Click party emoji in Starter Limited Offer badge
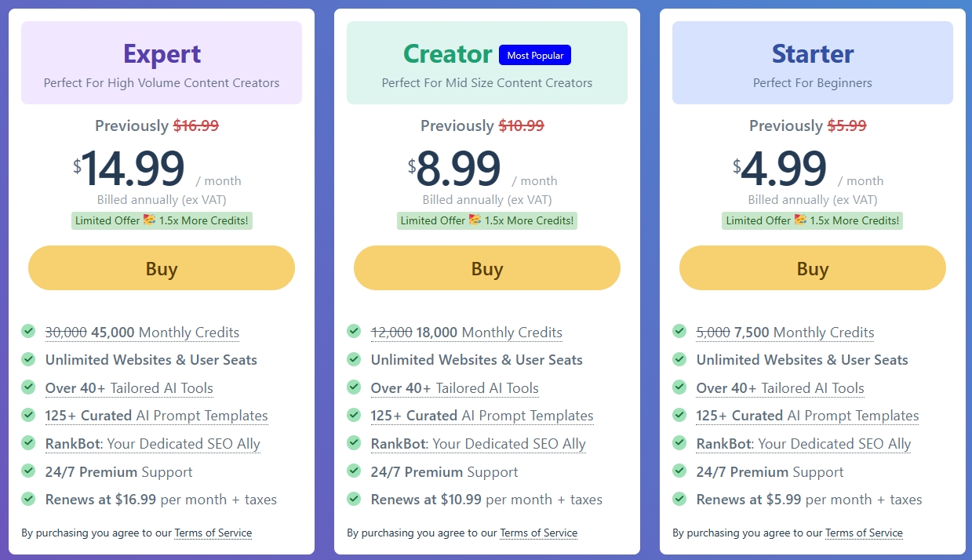Image resolution: width=972 pixels, height=560 pixels. (x=800, y=220)
